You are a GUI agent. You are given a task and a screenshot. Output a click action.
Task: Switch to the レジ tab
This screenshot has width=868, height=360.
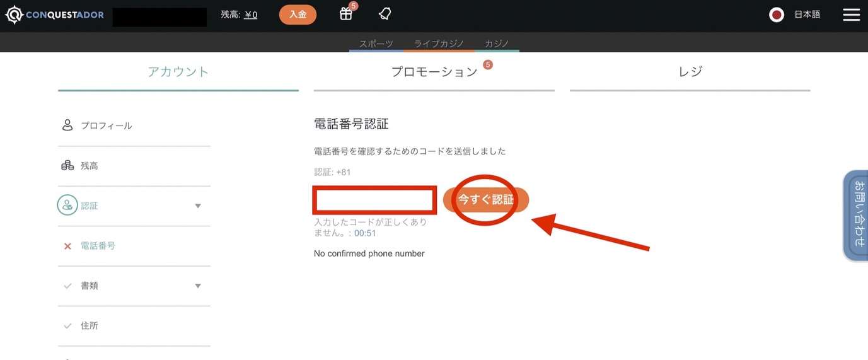[x=690, y=71]
